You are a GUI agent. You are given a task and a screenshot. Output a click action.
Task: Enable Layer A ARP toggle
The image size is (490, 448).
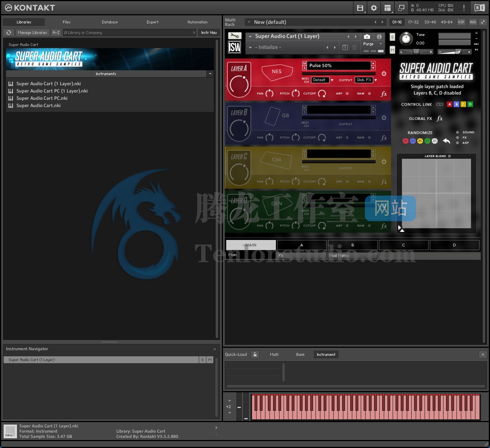[347, 94]
